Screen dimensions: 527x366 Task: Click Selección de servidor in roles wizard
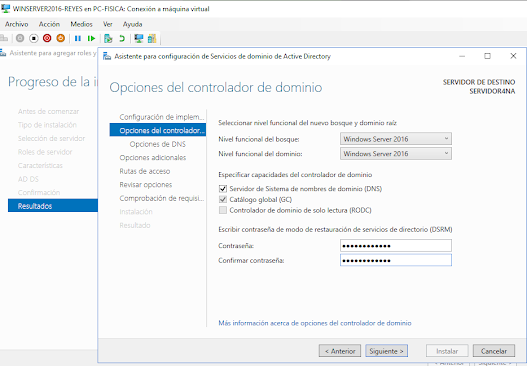coord(51,138)
